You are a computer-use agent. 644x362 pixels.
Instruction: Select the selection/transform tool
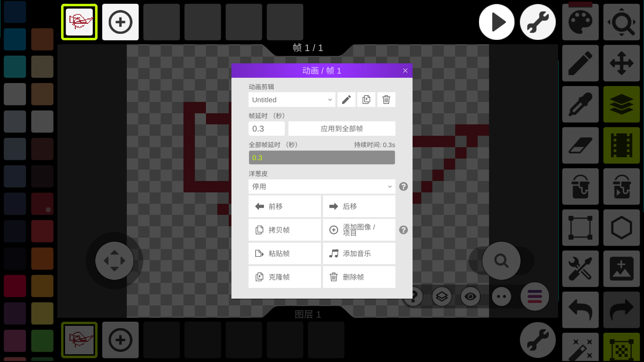coord(581,228)
